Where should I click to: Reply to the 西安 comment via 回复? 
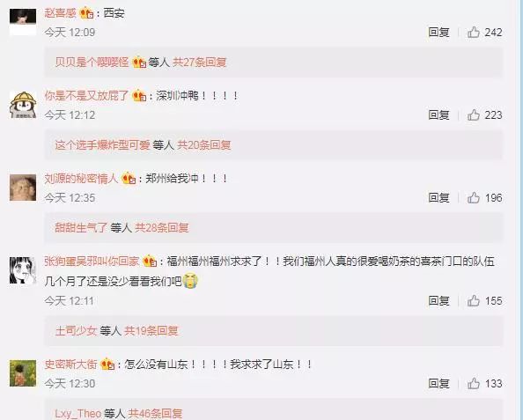coord(438,32)
